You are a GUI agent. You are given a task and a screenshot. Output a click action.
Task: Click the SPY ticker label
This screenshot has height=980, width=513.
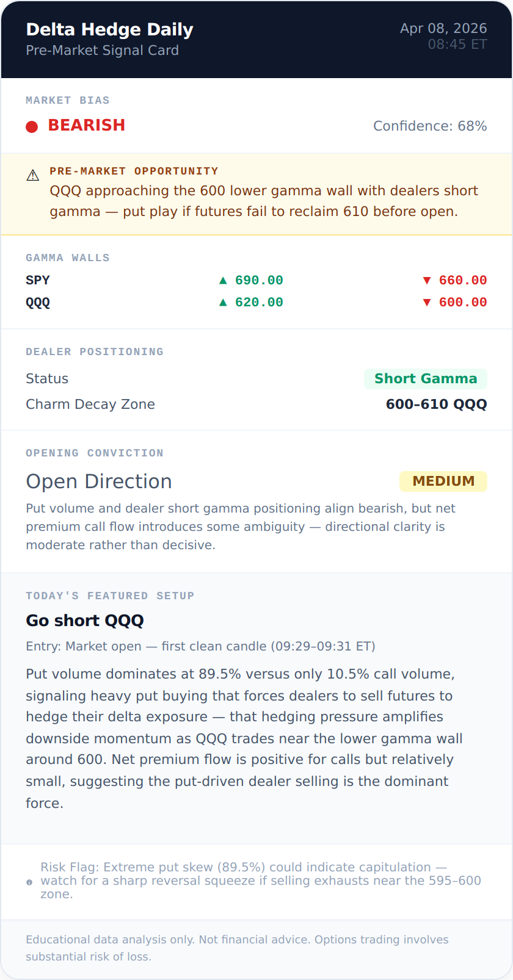click(x=38, y=281)
